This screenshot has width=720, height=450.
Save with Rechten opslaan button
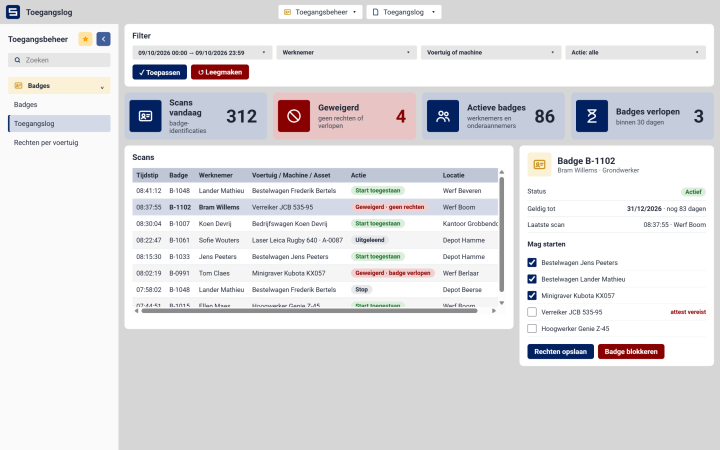tap(560, 352)
